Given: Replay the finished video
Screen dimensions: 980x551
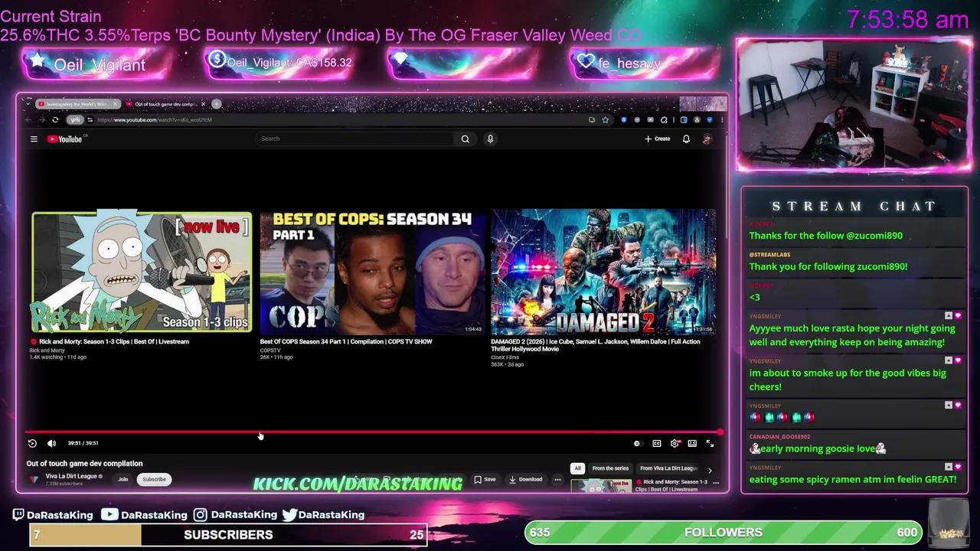Looking at the screenshot, I should click(x=32, y=443).
